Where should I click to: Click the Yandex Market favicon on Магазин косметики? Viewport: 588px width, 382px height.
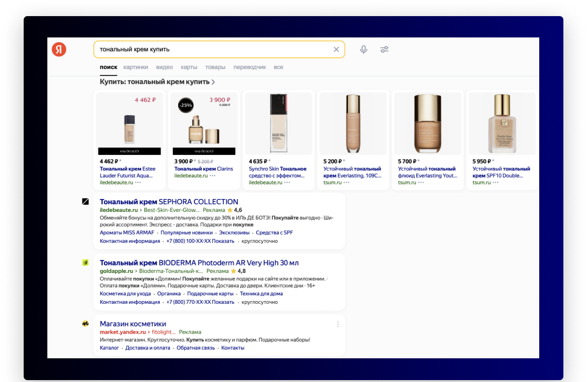pos(85,323)
